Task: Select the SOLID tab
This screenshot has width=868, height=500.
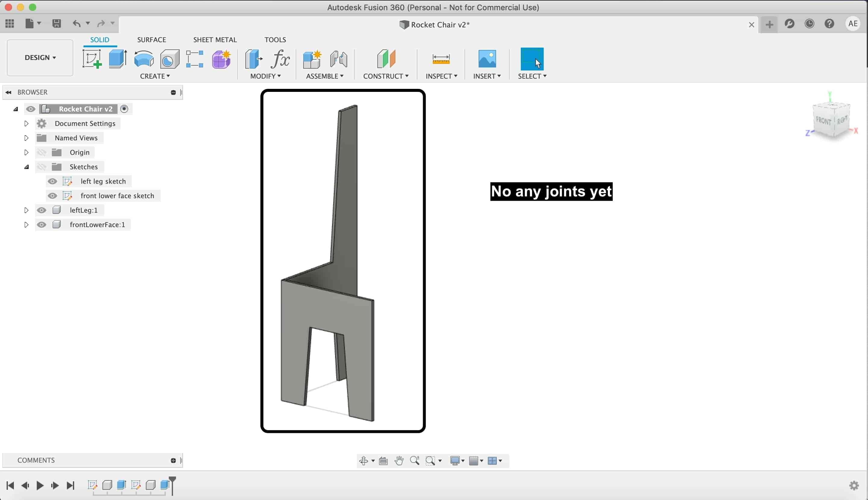Action: 100,39
